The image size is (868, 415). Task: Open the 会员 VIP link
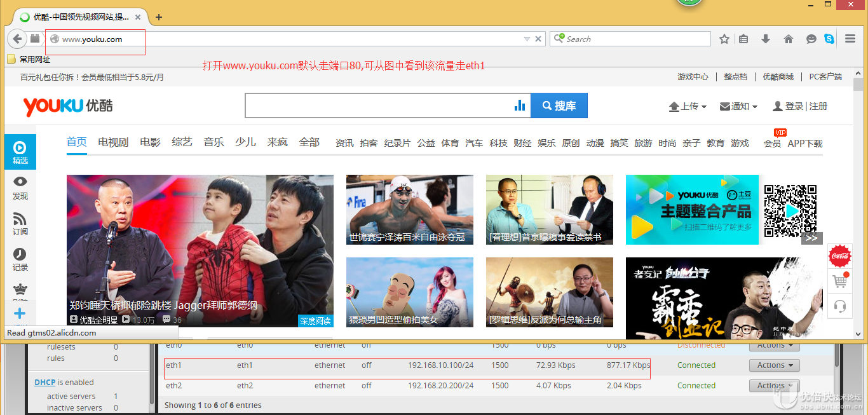coord(772,144)
